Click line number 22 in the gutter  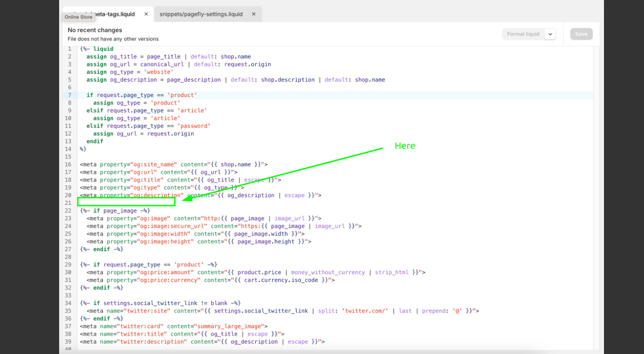(68, 211)
